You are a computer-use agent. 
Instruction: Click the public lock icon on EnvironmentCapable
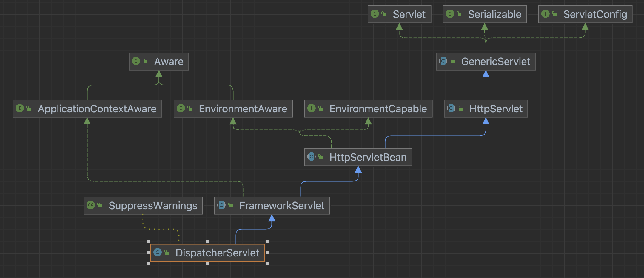point(321,108)
